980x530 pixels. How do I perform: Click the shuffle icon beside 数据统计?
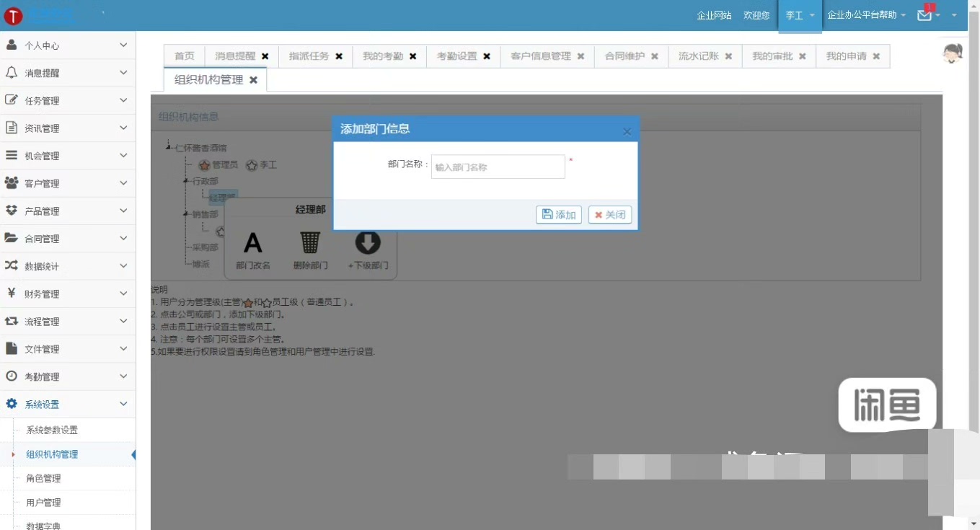click(12, 265)
